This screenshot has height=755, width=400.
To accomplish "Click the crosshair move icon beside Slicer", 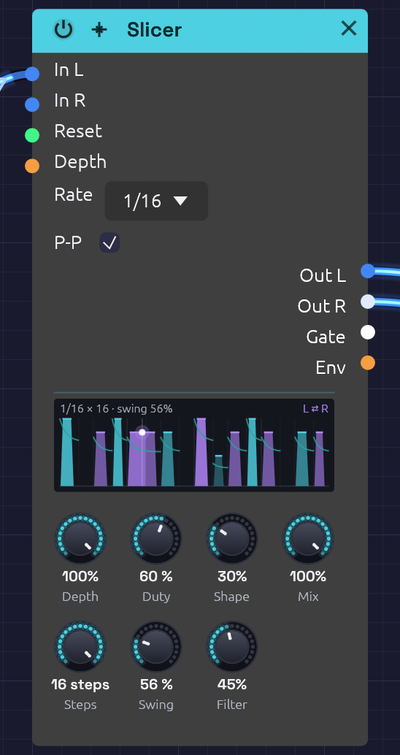I will tap(99, 30).
